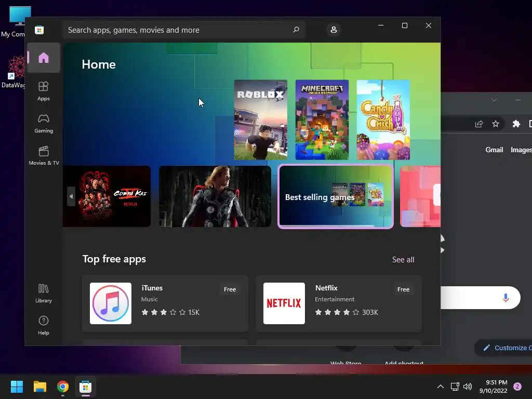Click the Home page heading

pos(99,64)
